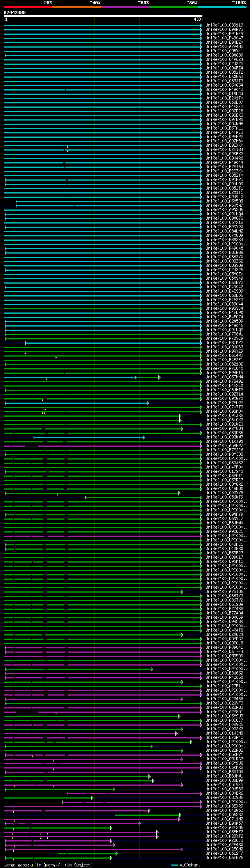Screen dimensions: 250x868
Task: Open hit UniRef100_B9INF9
Action: [x=224, y=34]
